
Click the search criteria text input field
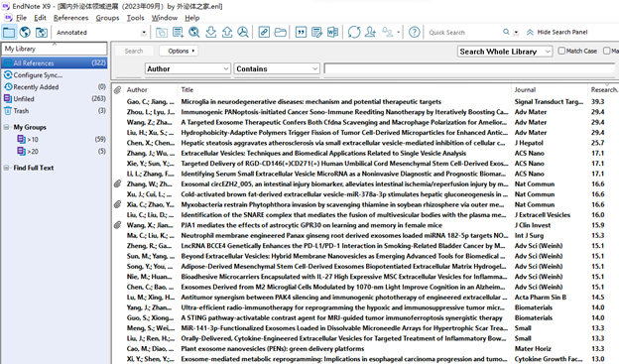(x=469, y=68)
